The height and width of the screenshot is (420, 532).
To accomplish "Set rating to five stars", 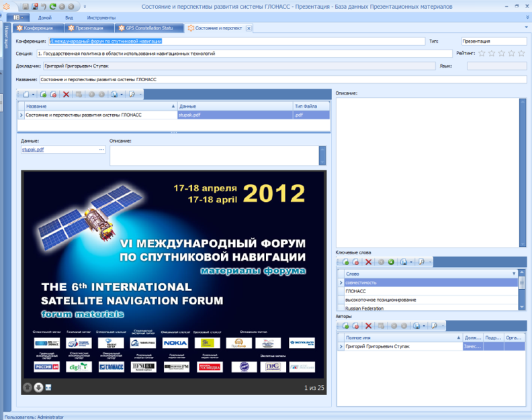I will tap(521, 53).
